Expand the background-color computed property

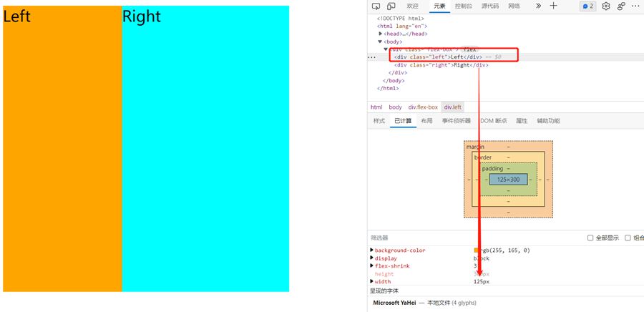click(x=371, y=250)
